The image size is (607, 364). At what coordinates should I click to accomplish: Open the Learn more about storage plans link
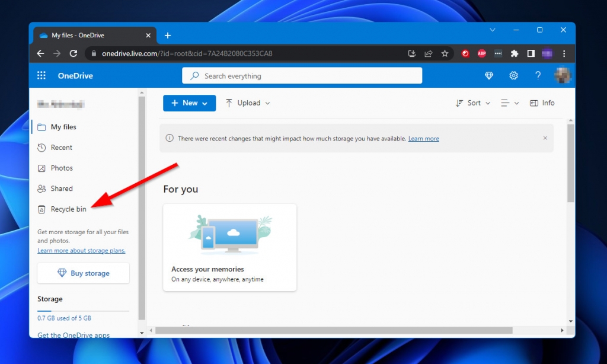pyautogui.click(x=81, y=250)
